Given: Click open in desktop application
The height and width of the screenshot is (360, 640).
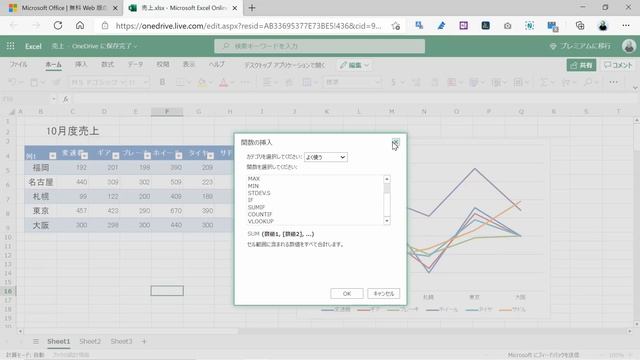Looking at the screenshot, I should (x=284, y=65).
